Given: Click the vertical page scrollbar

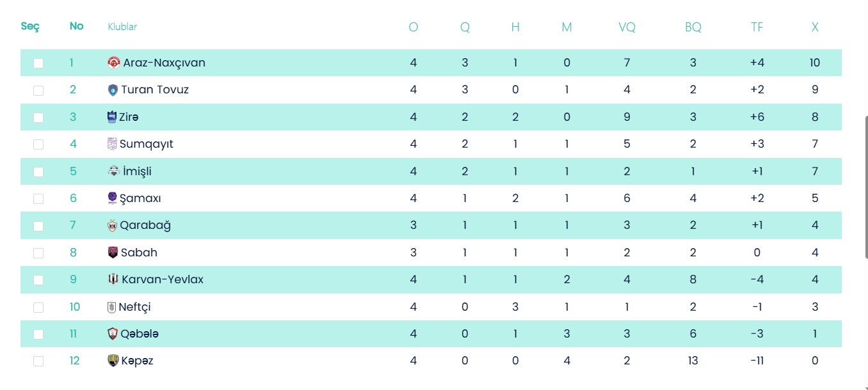Looking at the screenshot, I should click(x=864, y=185).
